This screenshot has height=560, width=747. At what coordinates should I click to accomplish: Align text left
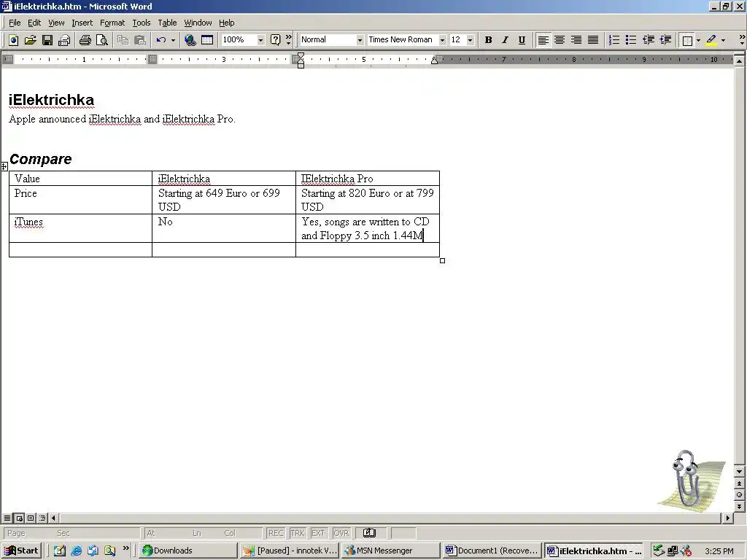[x=543, y=40]
